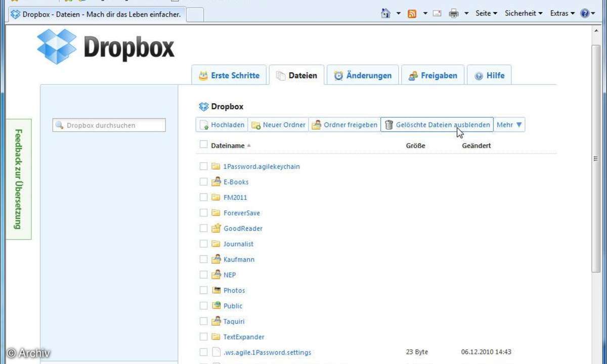This screenshot has width=607, height=364.
Task: Tick the FM2011 row checkbox
Action: [203, 197]
